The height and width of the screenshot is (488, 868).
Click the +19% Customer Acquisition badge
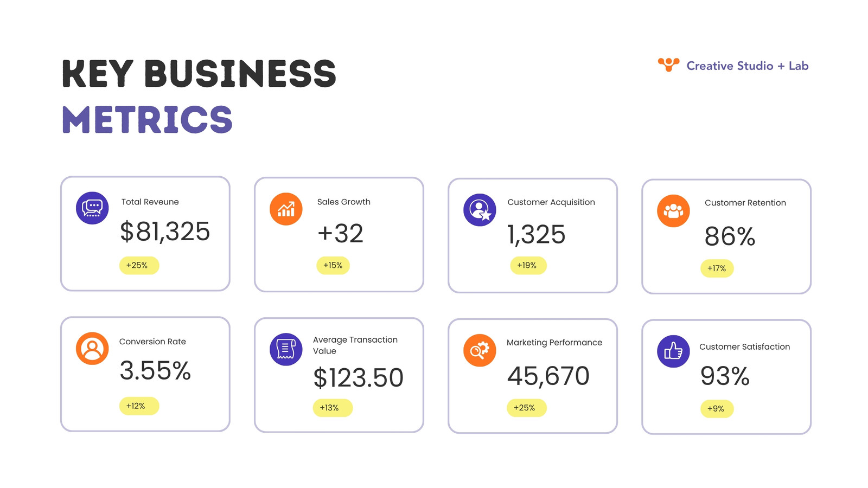pyautogui.click(x=528, y=266)
